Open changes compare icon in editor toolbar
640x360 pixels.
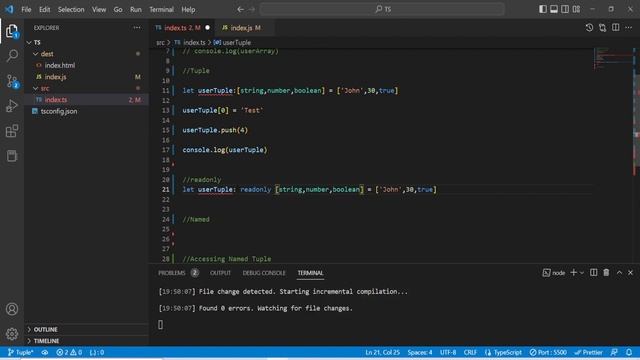click(x=602, y=28)
